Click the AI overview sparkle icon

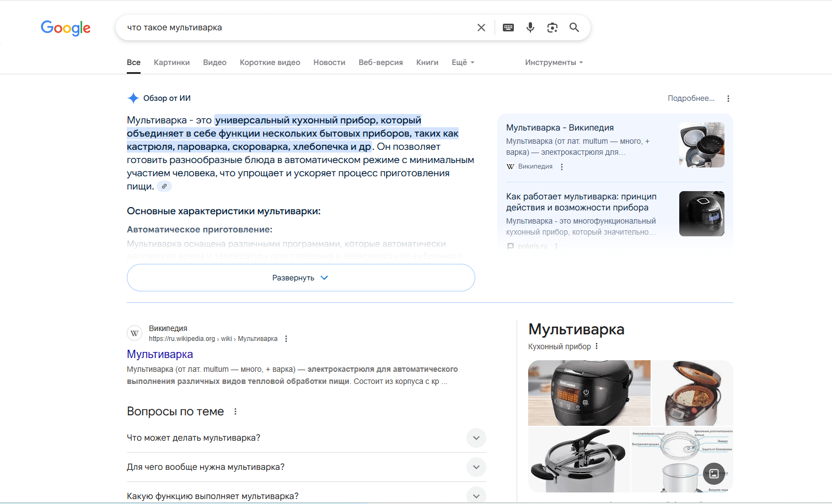click(x=133, y=98)
